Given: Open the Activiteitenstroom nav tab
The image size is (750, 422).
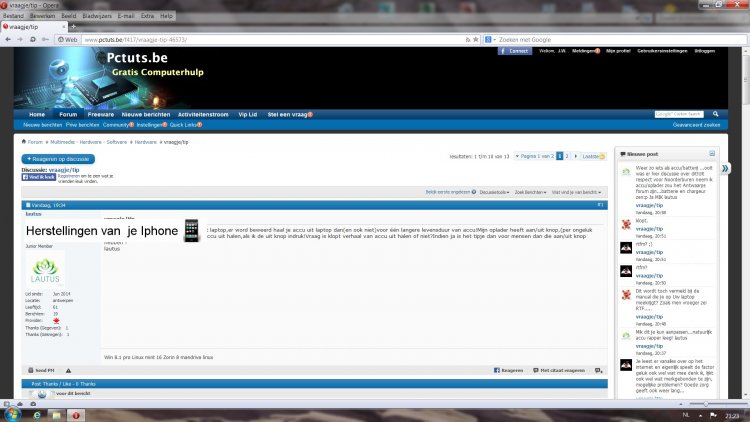Looking at the screenshot, I should pos(203,115).
